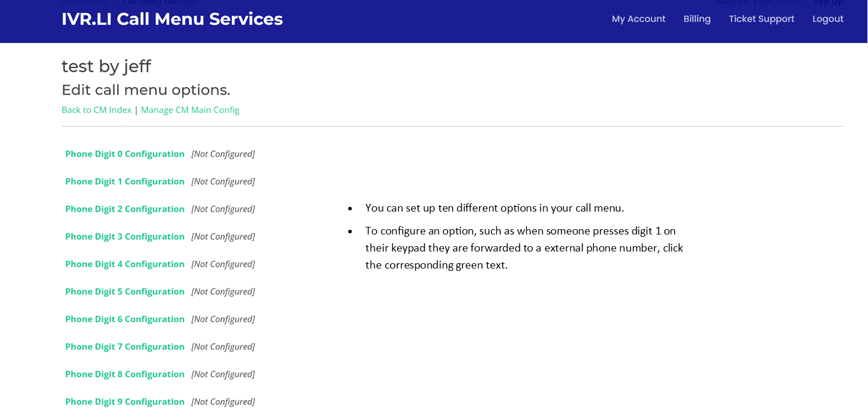This screenshot has width=868, height=419.
Task: Configure Phone Digit 4 option
Action: pyautogui.click(x=125, y=264)
